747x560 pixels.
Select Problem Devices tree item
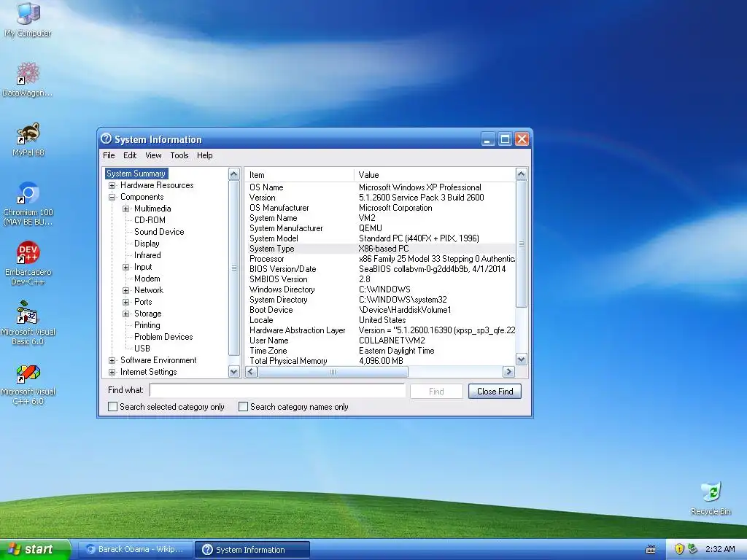[x=163, y=337]
